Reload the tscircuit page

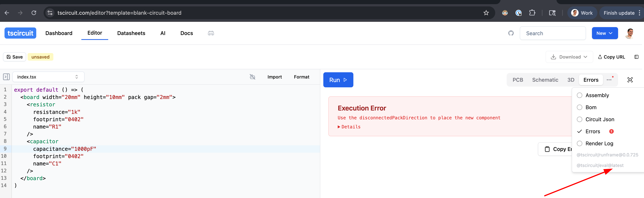tap(34, 13)
